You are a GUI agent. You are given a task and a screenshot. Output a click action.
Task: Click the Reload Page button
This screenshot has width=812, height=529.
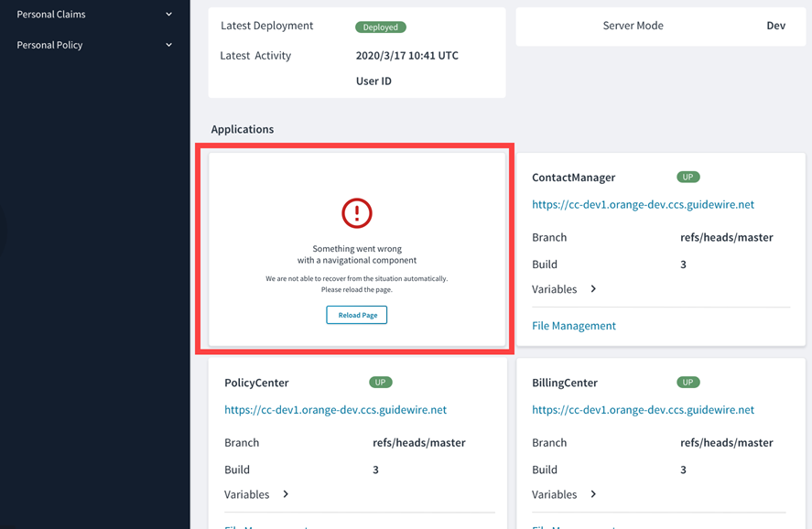pyautogui.click(x=356, y=314)
